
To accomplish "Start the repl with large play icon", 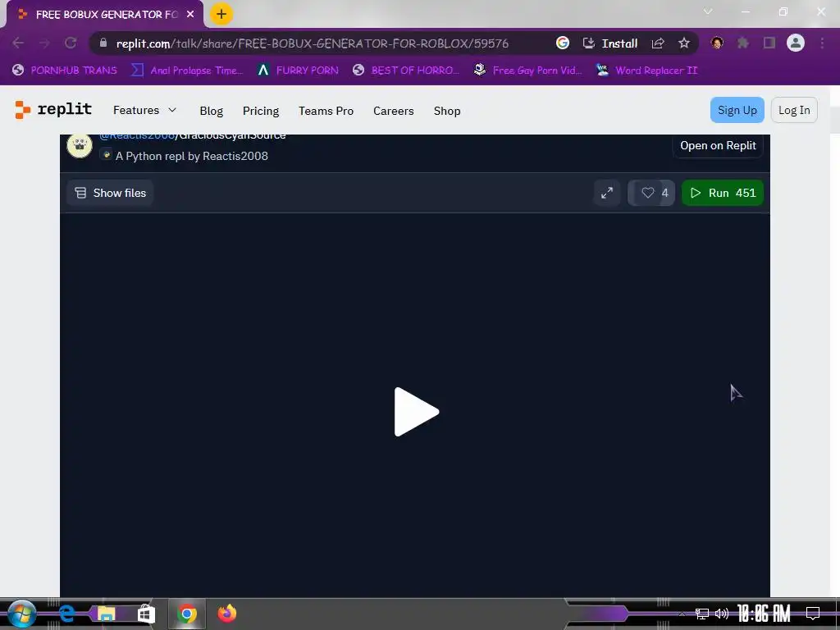I will (x=416, y=412).
